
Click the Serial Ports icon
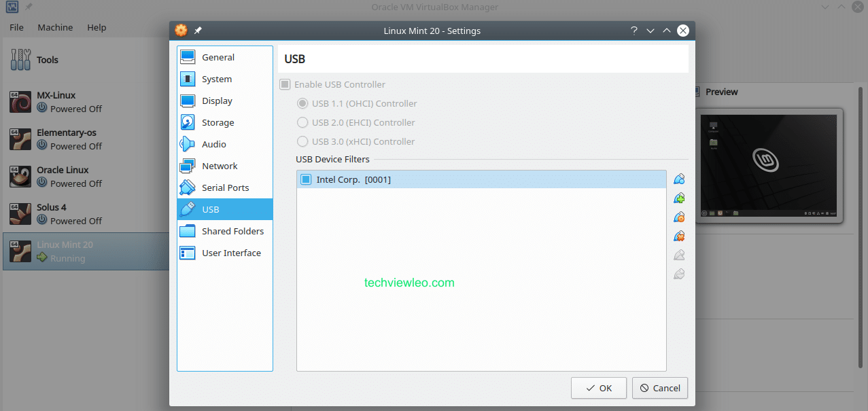point(189,187)
